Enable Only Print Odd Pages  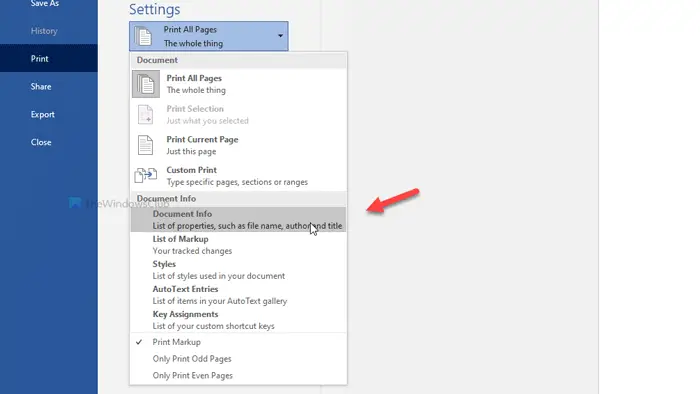(238, 359)
